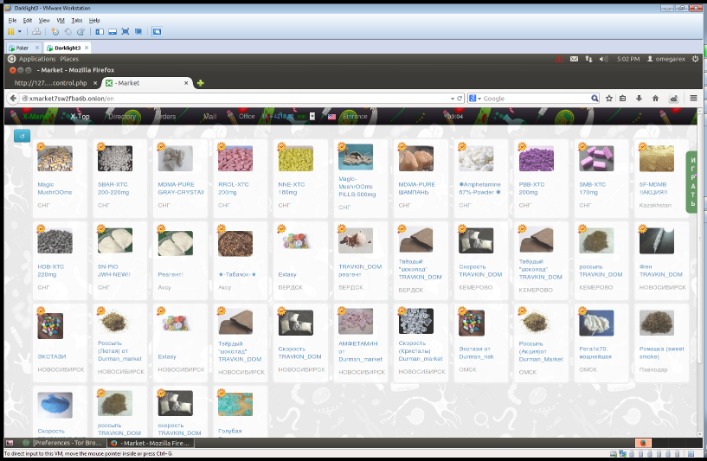Open the VMware Help menu
The width and height of the screenshot is (707, 461).
click(x=94, y=20)
